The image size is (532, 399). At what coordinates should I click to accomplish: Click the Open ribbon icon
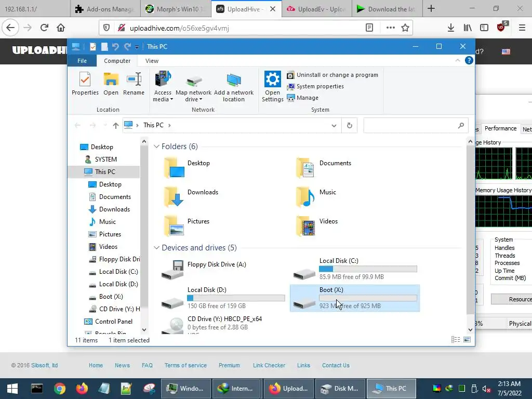[111, 83]
